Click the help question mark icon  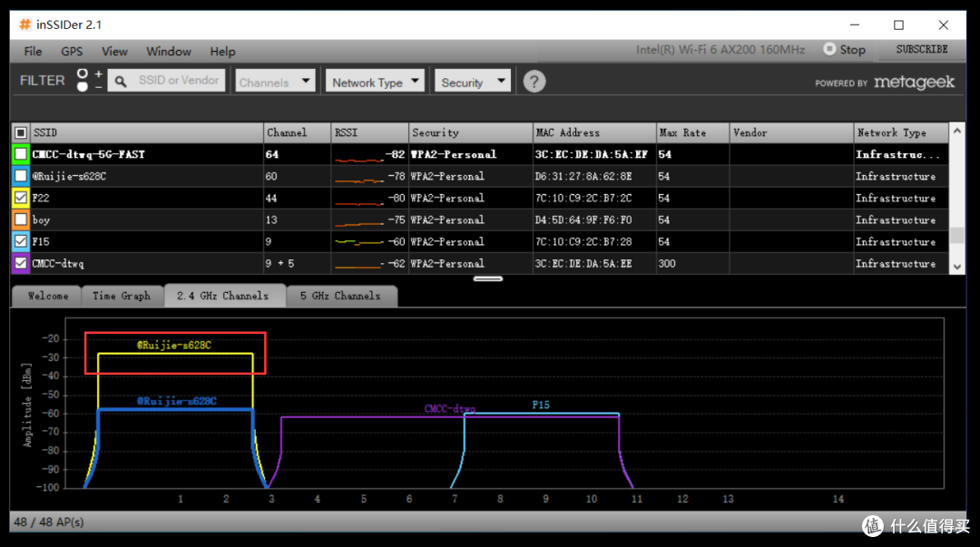[x=534, y=82]
